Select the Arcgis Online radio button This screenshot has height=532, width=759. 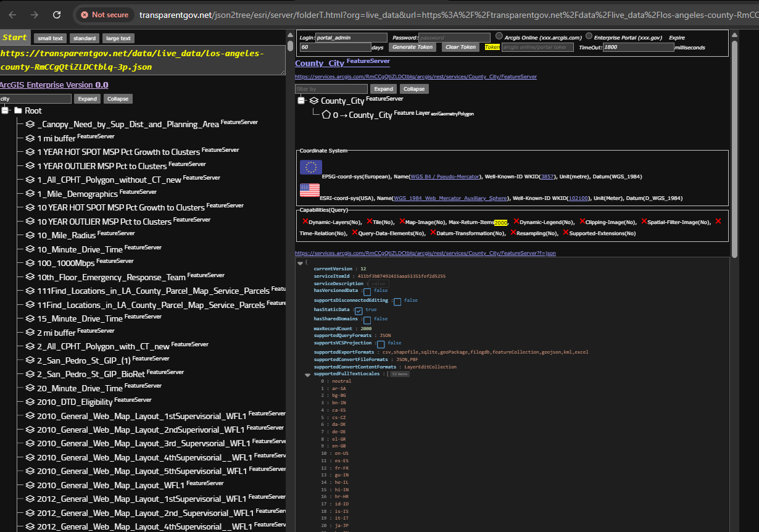click(499, 36)
